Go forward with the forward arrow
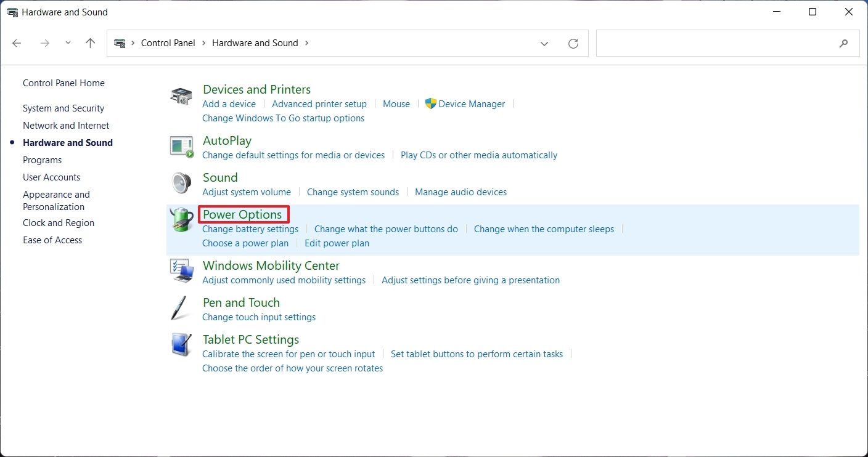This screenshot has height=457, width=868. pyautogui.click(x=44, y=43)
